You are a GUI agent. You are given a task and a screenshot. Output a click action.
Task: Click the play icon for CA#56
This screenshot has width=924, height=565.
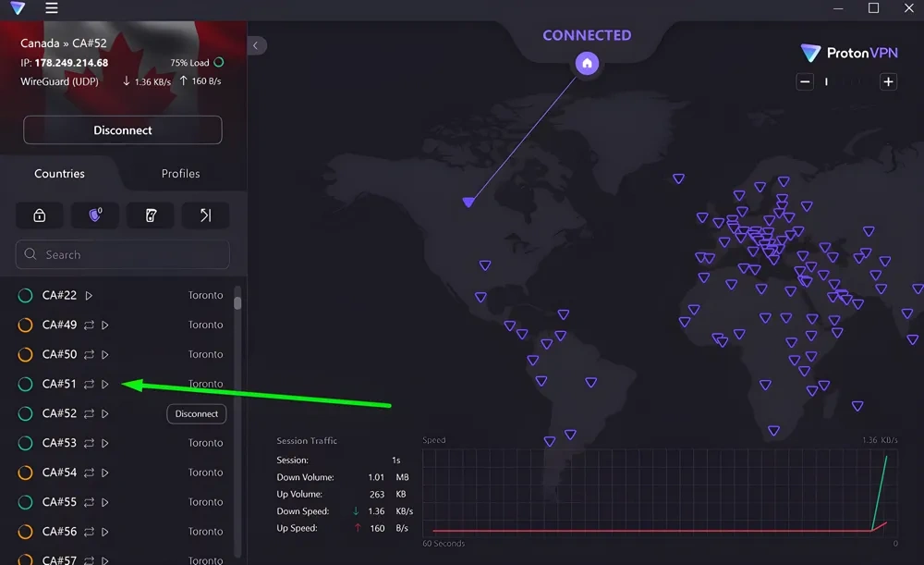105,532
